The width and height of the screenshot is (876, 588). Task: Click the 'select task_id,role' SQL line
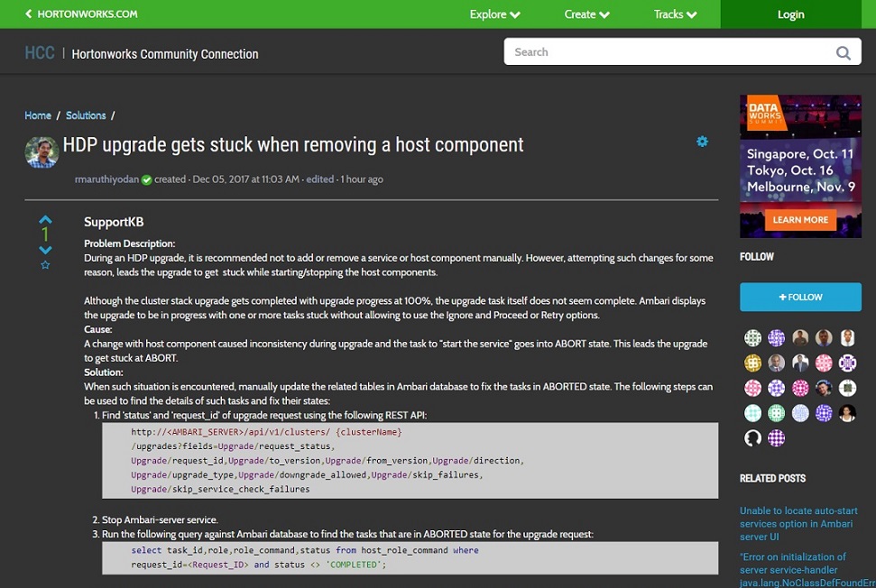coord(304,550)
